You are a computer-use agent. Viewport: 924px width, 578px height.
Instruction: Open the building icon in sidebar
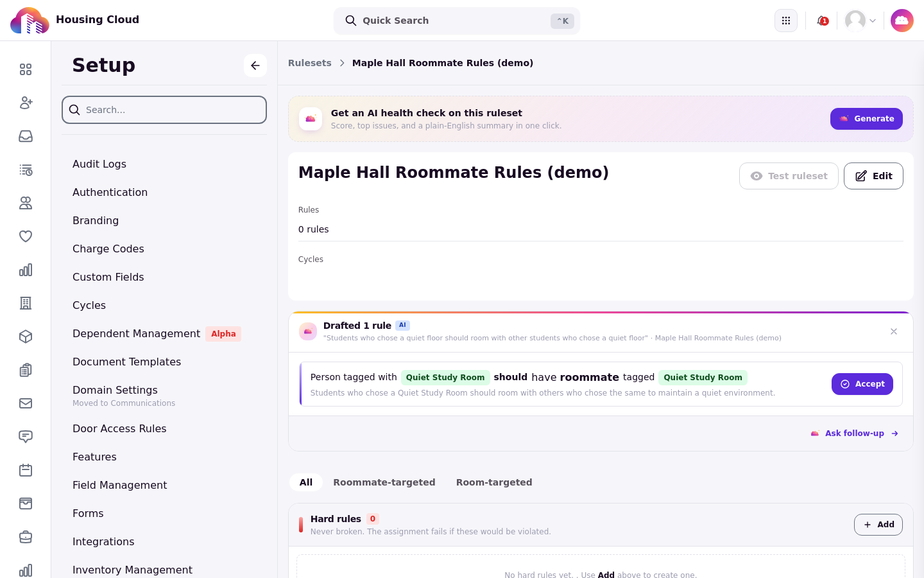[x=26, y=303]
